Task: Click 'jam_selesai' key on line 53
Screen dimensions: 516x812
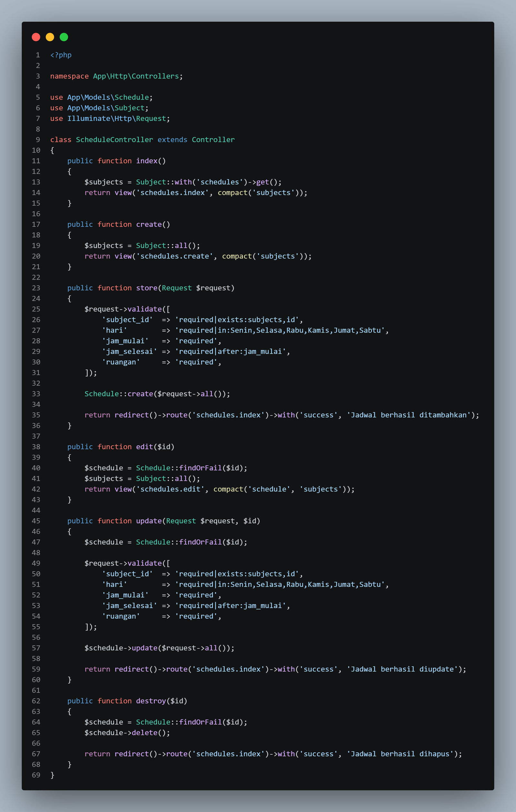Action: pos(129,606)
